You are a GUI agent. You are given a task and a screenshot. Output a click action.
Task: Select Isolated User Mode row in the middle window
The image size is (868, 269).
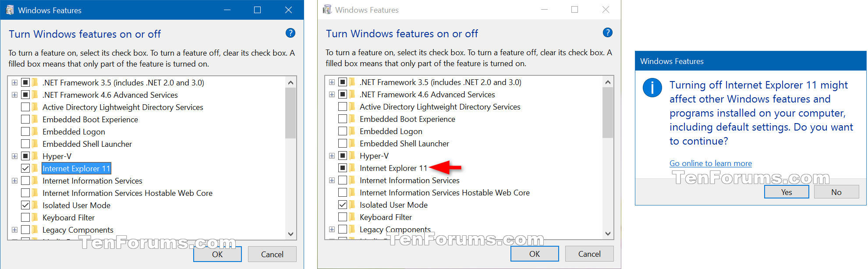pyautogui.click(x=393, y=205)
